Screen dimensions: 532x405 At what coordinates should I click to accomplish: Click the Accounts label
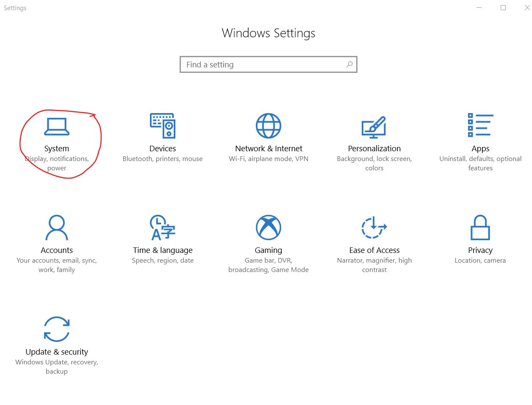[x=57, y=250]
